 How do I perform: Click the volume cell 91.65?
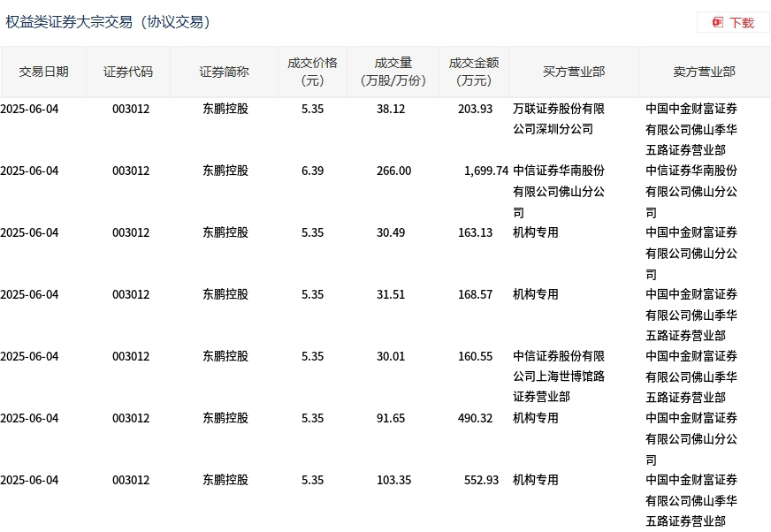point(391,418)
